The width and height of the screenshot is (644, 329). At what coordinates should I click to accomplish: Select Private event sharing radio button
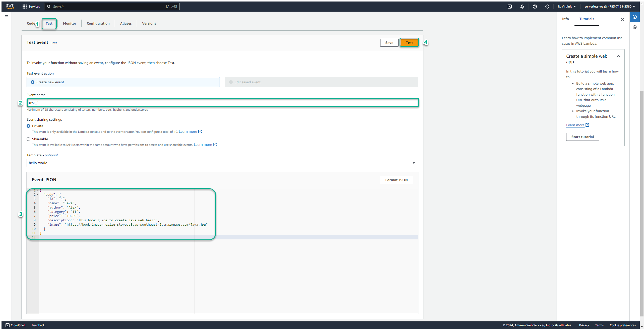(x=29, y=126)
